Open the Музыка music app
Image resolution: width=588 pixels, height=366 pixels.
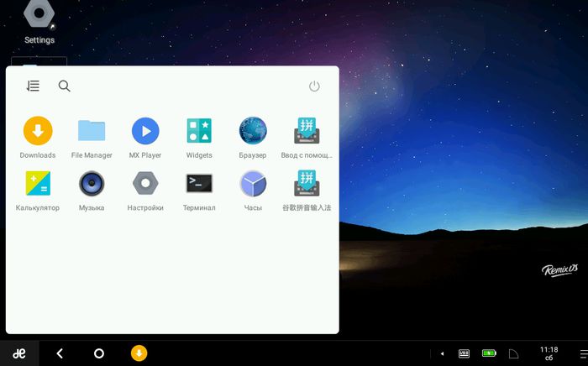coord(92,183)
